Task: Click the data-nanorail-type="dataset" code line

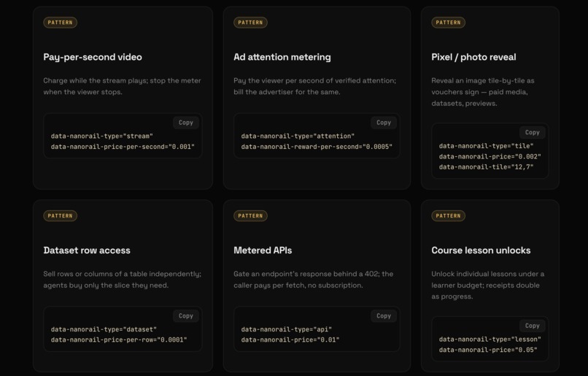Action: click(104, 329)
